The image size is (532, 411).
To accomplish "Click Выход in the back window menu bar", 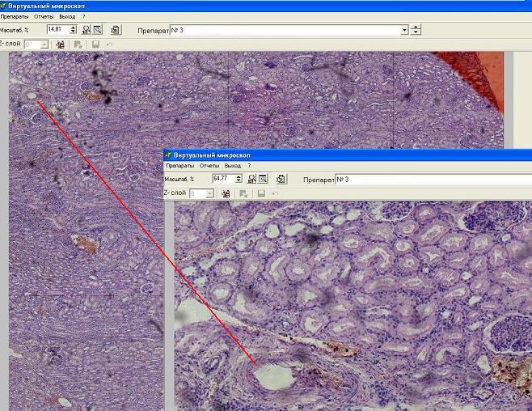I will pos(67,16).
